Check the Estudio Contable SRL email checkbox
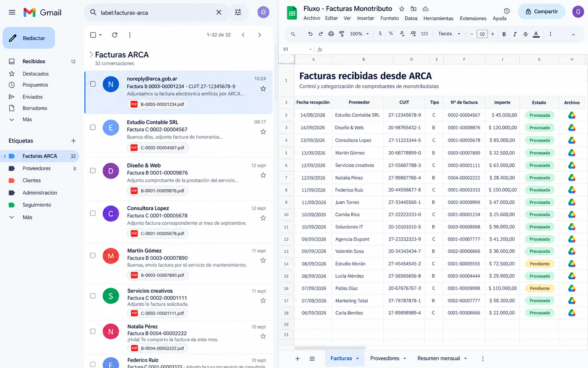 tap(93, 127)
